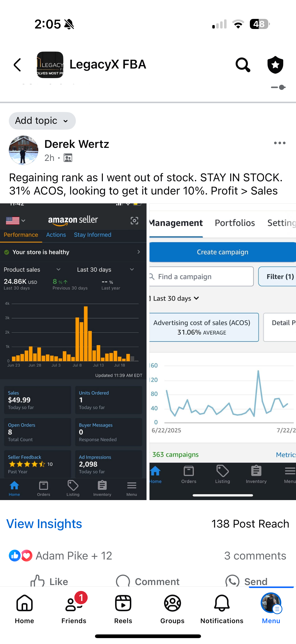Image resolution: width=296 pixels, height=644 pixels.
Task: Open View Insights for the post
Action: point(44,524)
